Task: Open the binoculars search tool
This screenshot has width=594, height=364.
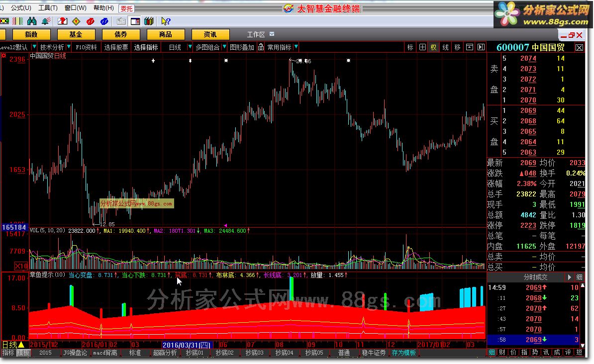Action: [32, 21]
